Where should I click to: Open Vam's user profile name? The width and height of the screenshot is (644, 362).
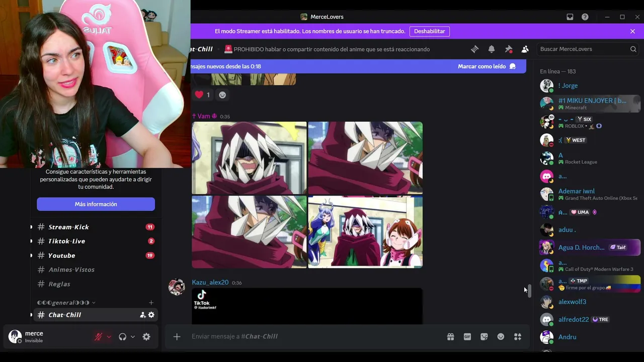click(204, 116)
